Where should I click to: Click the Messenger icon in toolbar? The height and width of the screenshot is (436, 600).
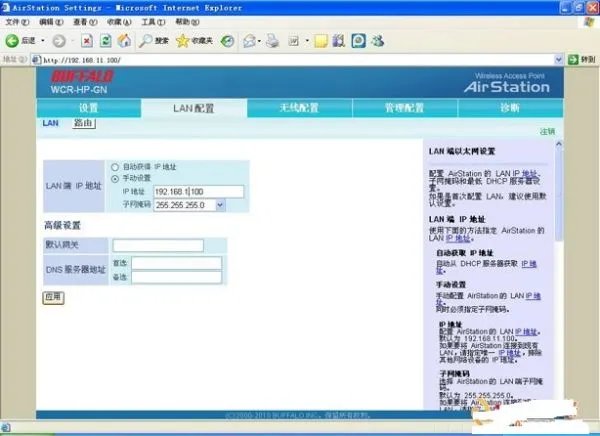(378, 41)
